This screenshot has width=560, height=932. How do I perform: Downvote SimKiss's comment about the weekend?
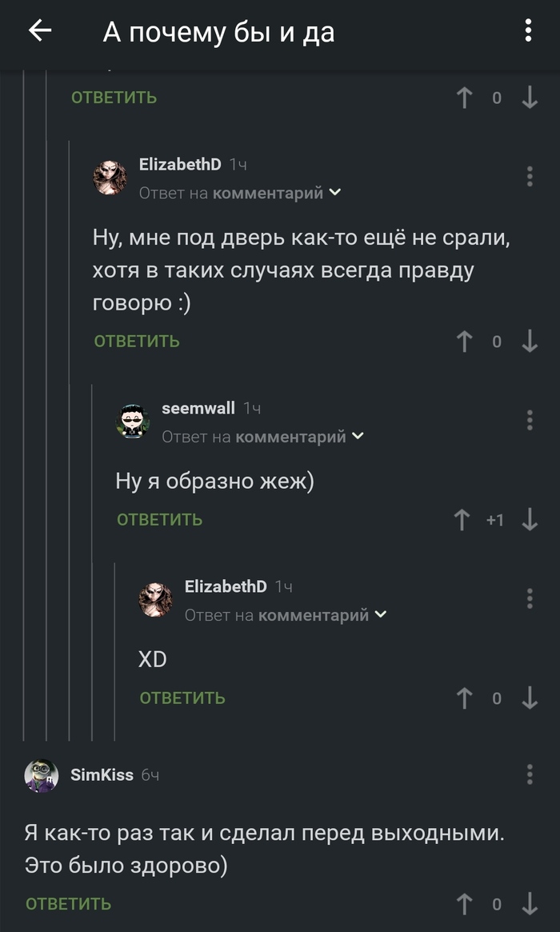pos(528,902)
